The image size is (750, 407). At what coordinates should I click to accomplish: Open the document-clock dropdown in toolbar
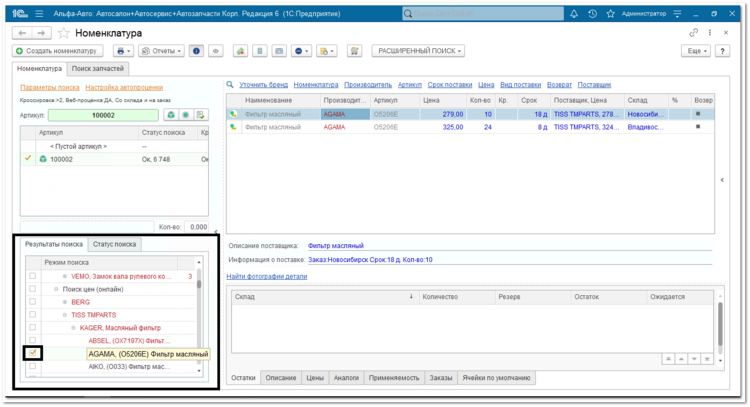(x=327, y=51)
